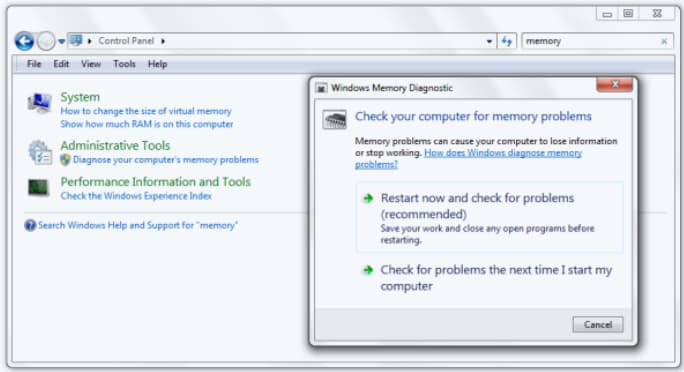Open Check the Windows Experience Index
684x372 pixels.
tap(136, 196)
